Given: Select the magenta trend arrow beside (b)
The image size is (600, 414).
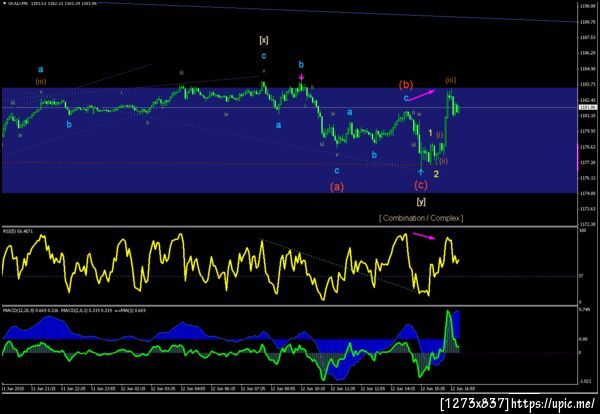Looking at the screenshot, I should tap(422, 95).
